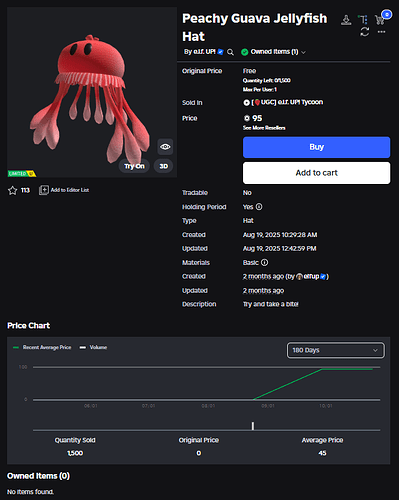
Task: Open the three-dot more options menu
Action: pos(381,32)
